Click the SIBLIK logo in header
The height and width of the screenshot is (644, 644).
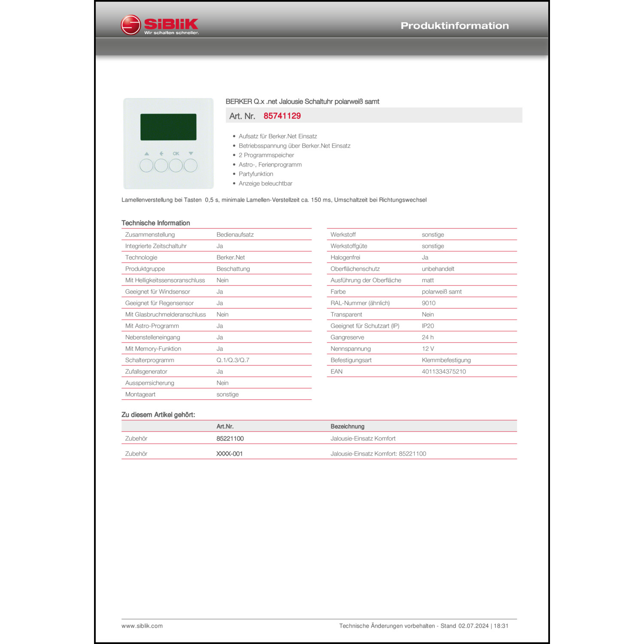160,25
